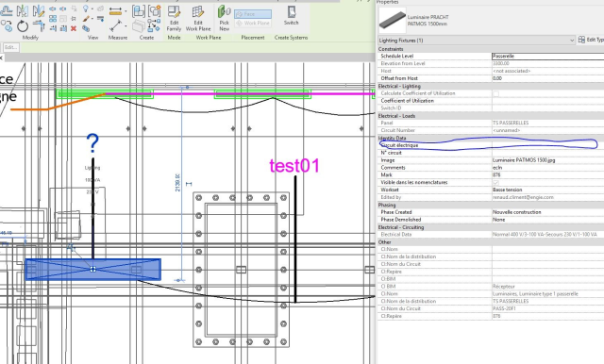Viewport: 604px width, 364px height.
Task: Open Edit Family mode
Action: tap(174, 18)
